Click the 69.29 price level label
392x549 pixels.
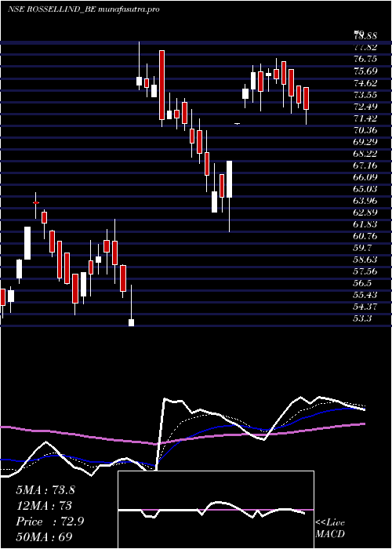[x=365, y=142]
